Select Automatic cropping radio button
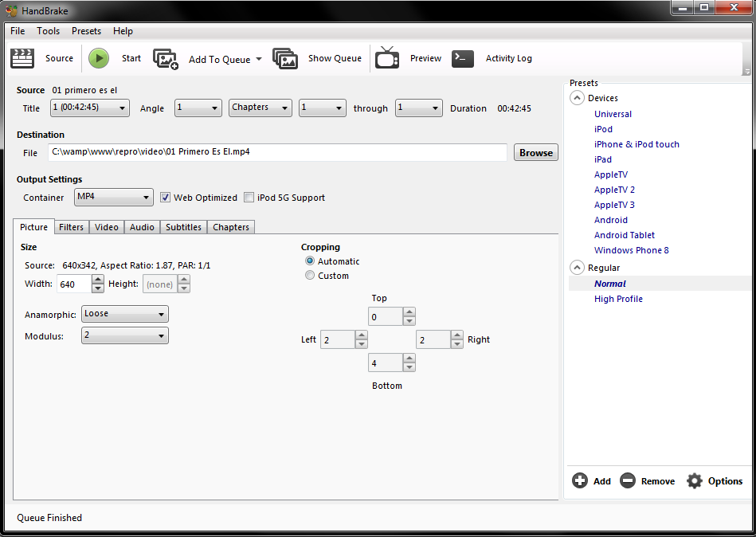 coord(310,261)
